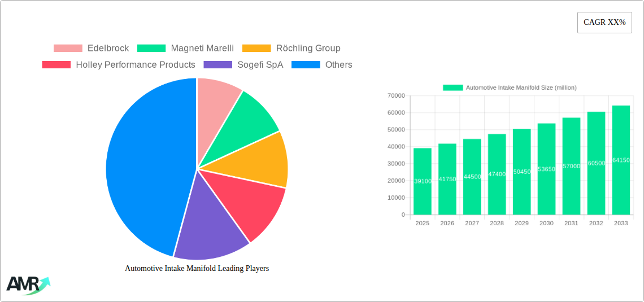
Task: Click the 2027 bar showing 44500
Action: (x=472, y=177)
